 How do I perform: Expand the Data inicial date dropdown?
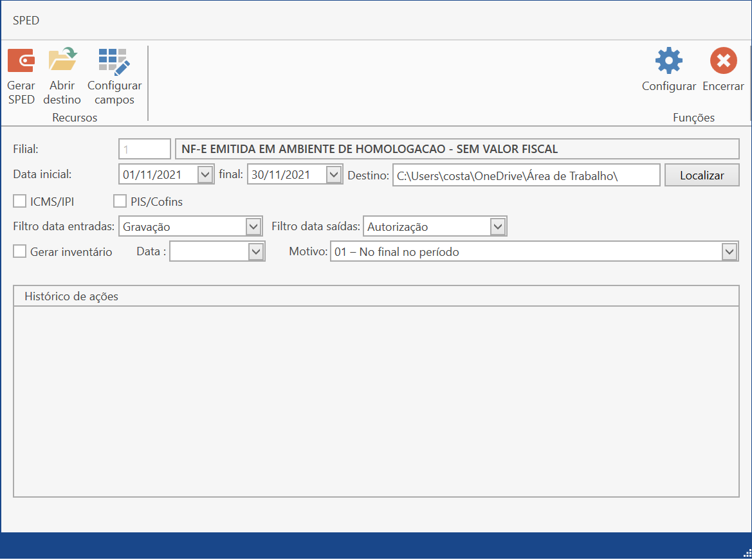click(205, 174)
